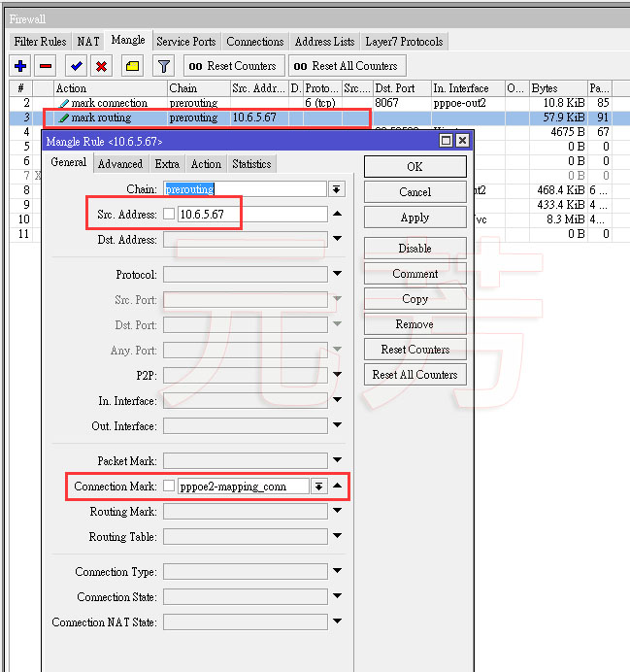Switch to Statistics tab in dialog
The image size is (630, 672).
[251, 164]
